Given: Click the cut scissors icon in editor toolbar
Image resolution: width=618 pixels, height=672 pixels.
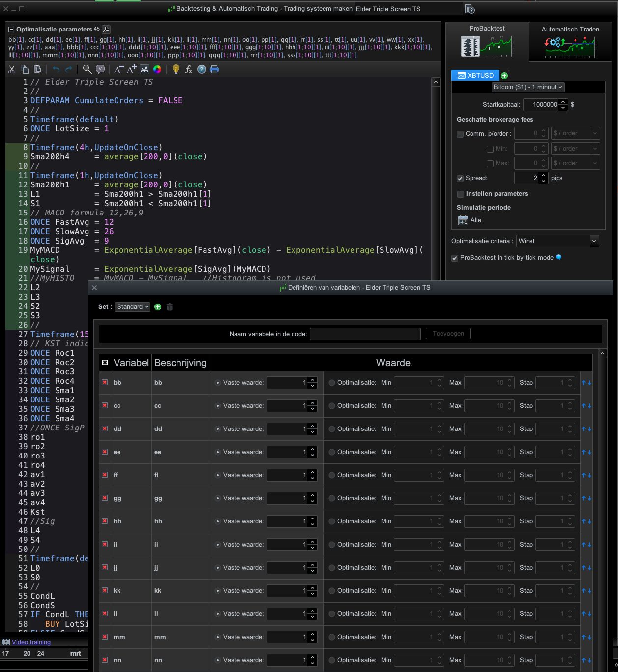Looking at the screenshot, I should click(x=12, y=69).
